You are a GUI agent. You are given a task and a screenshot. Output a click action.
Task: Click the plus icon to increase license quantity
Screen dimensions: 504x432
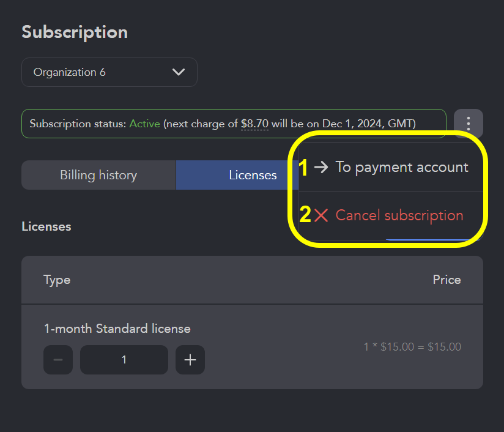(x=190, y=360)
